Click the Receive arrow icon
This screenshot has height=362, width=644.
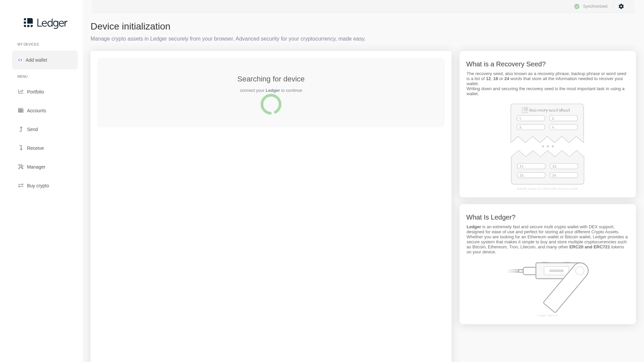pos(21,148)
